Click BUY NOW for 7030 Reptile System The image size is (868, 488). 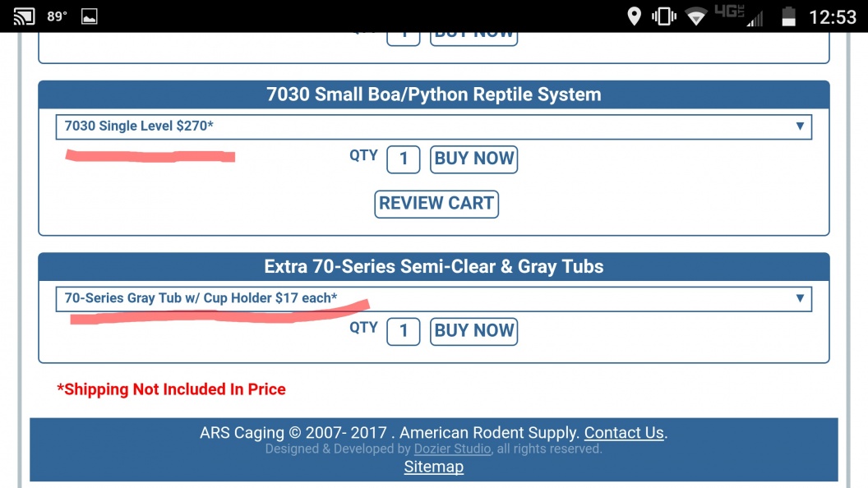coord(473,159)
